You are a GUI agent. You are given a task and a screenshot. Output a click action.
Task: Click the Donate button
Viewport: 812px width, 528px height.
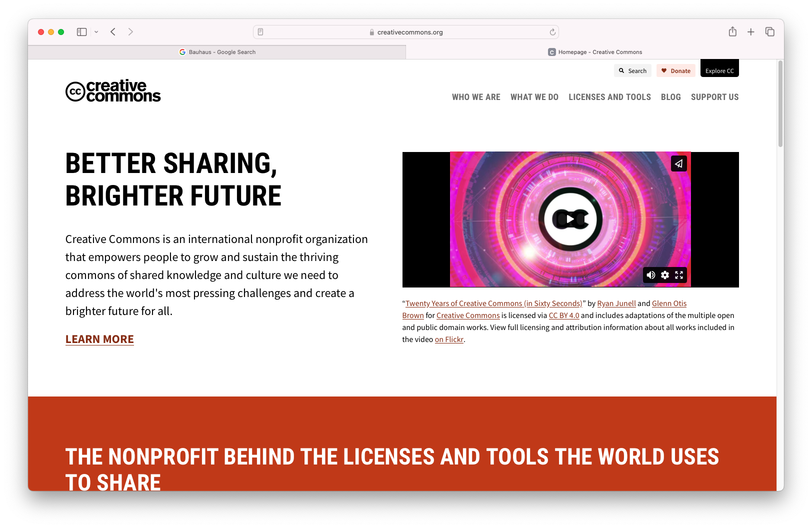click(x=676, y=70)
